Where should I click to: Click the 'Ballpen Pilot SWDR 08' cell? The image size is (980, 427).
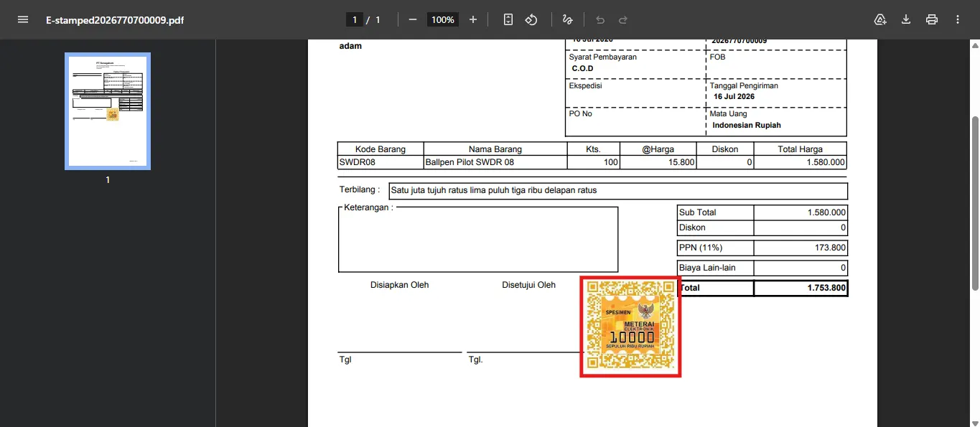(x=495, y=163)
